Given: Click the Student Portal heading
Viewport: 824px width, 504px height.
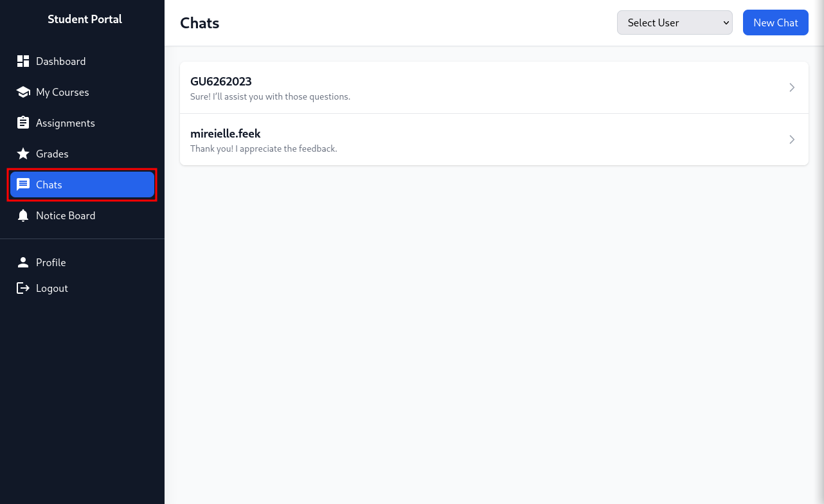Looking at the screenshot, I should [x=85, y=19].
